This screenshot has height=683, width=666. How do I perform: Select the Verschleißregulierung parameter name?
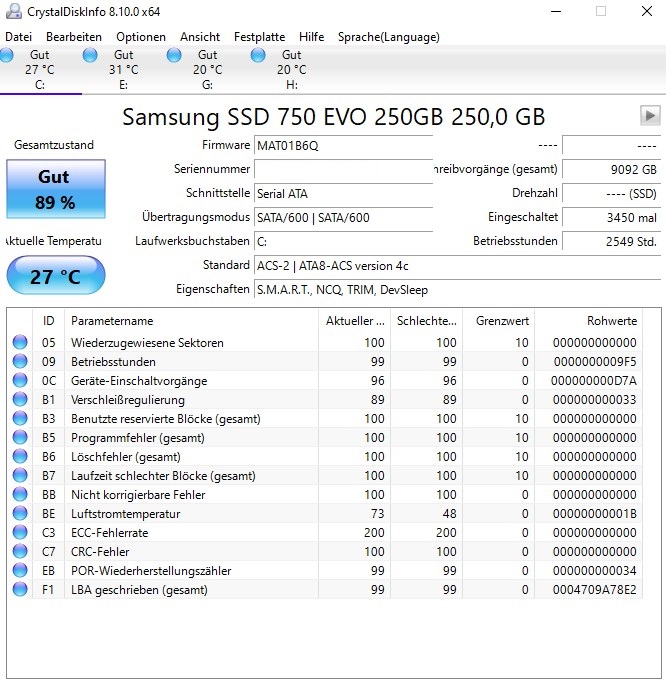coord(128,400)
